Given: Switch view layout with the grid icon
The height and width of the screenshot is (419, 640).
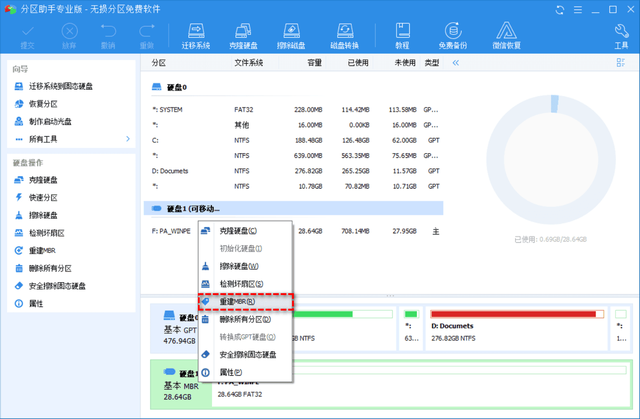Looking at the screenshot, I should (x=621, y=62).
